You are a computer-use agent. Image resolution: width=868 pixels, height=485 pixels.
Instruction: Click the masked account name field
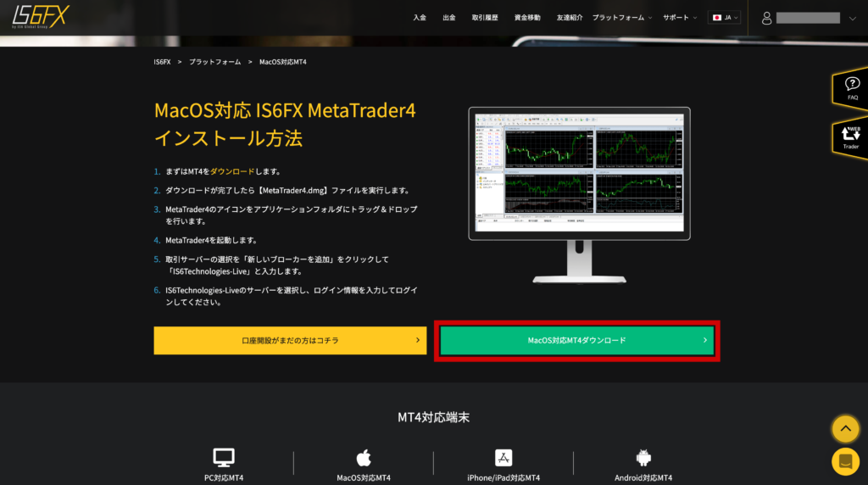808,19
